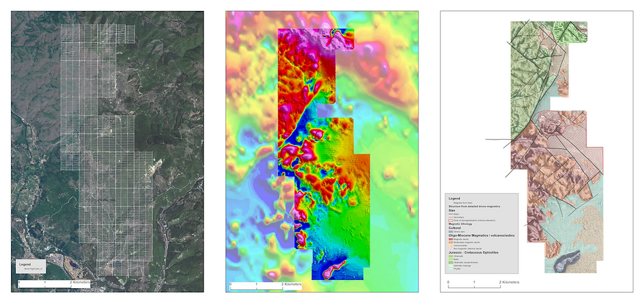Click the Moderately magnetic dacite swatch
Screen dimensions: 644x303
click(x=451, y=243)
